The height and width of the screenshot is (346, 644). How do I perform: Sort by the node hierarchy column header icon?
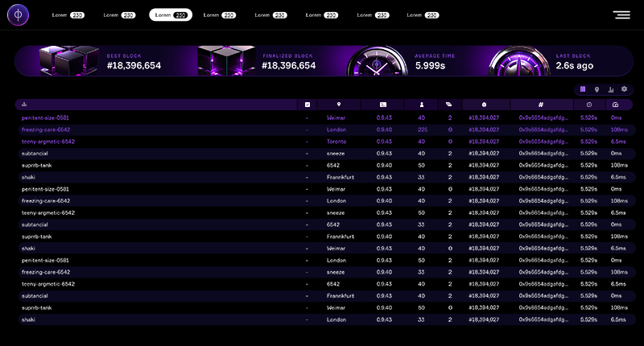point(24,105)
